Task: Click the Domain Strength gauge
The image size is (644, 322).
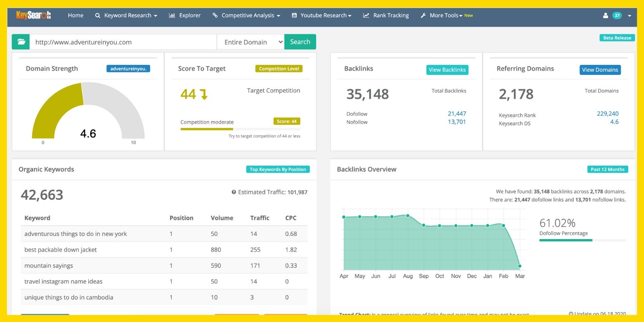Action: click(88, 111)
